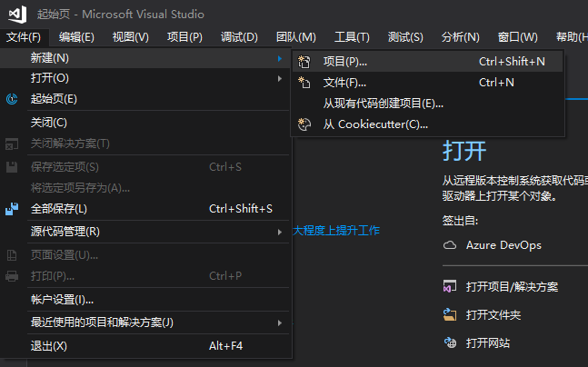Screen dimensions: 588x367
Task: Click the new file icon in submenu
Action: pos(304,82)
